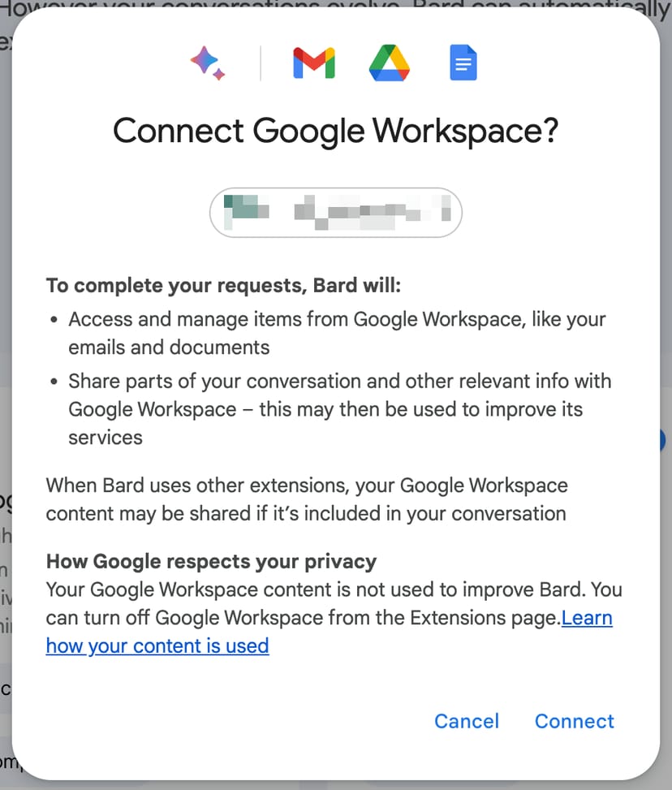
Task: Click the Google Docs document icon
Action: coord(463,63)
